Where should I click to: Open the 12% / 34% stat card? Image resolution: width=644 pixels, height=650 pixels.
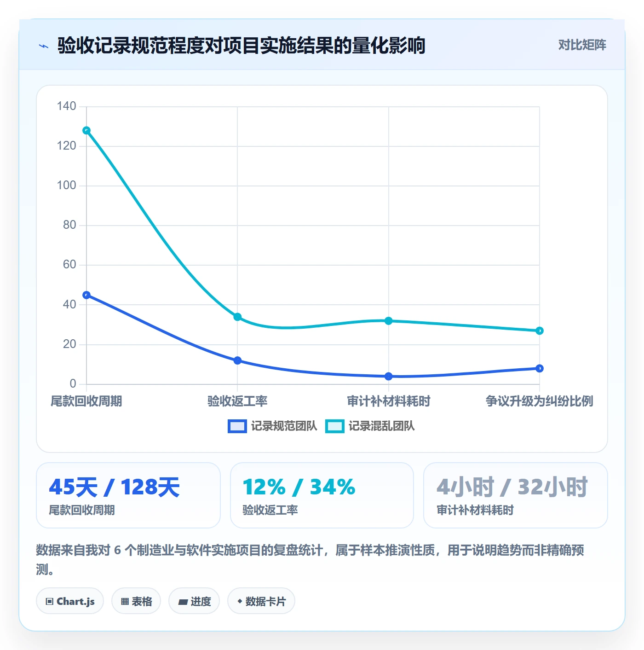pyautogui.click(x=322, y=495)
